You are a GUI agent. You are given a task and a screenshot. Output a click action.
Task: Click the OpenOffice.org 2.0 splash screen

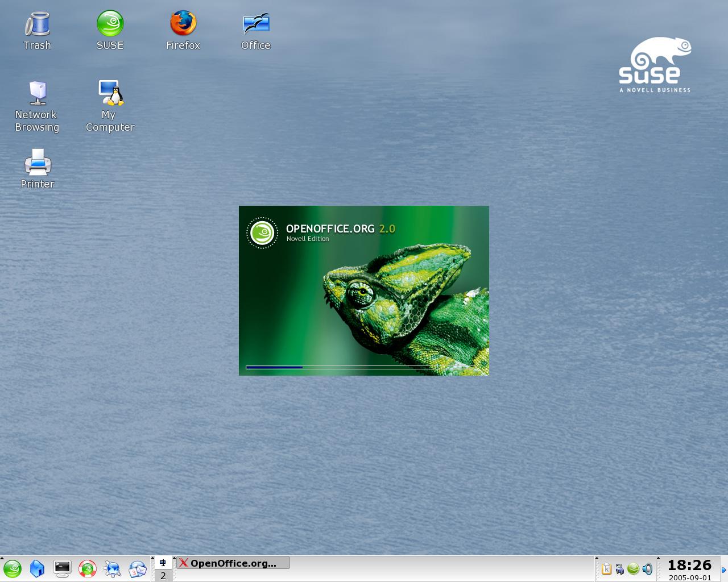coord(364,290)
